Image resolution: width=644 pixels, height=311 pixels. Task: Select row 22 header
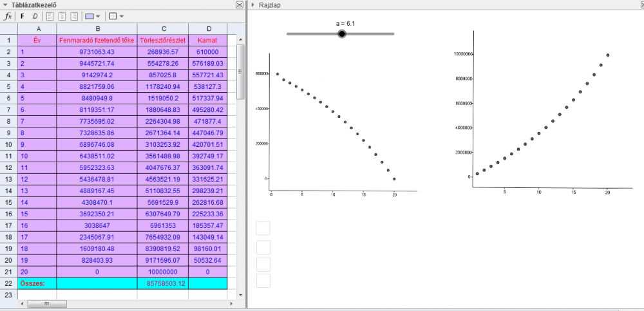point(8,283)
